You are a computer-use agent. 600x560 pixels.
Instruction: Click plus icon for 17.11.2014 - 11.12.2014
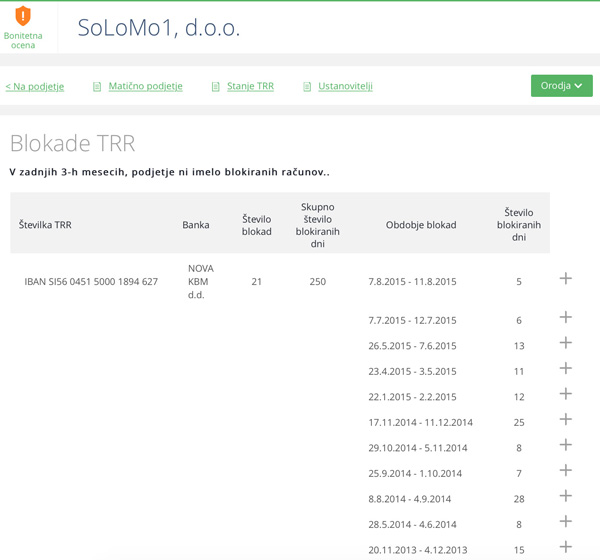(x=565, y=419)
